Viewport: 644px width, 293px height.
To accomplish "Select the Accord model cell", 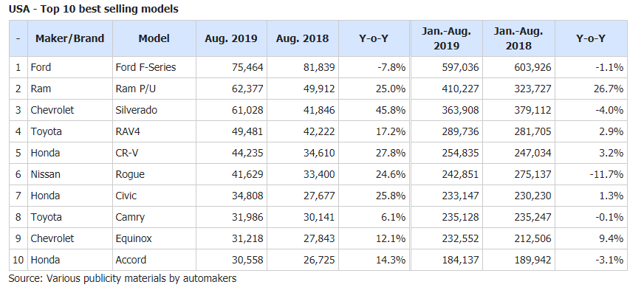I will (x=154, y=260).
